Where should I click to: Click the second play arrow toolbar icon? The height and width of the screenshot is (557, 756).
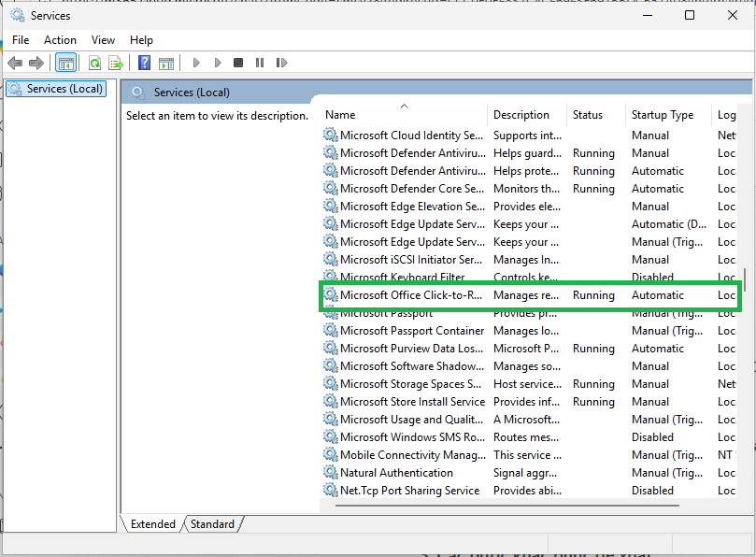(x=218, y=63)
